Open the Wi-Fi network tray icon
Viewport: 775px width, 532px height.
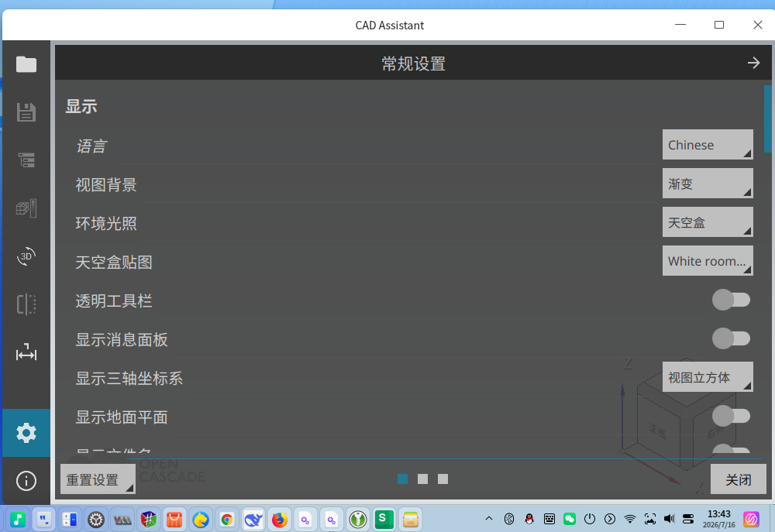[x=629, y=519]
